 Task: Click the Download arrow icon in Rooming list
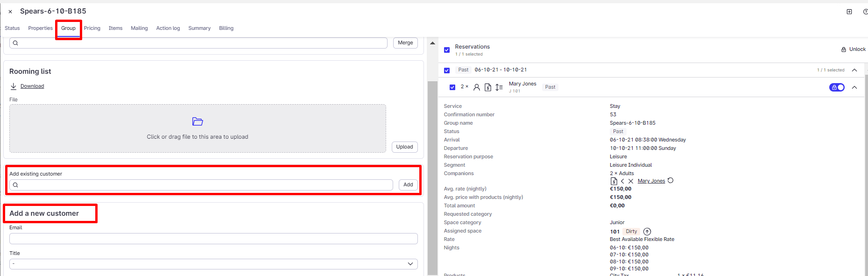point(14,86)
